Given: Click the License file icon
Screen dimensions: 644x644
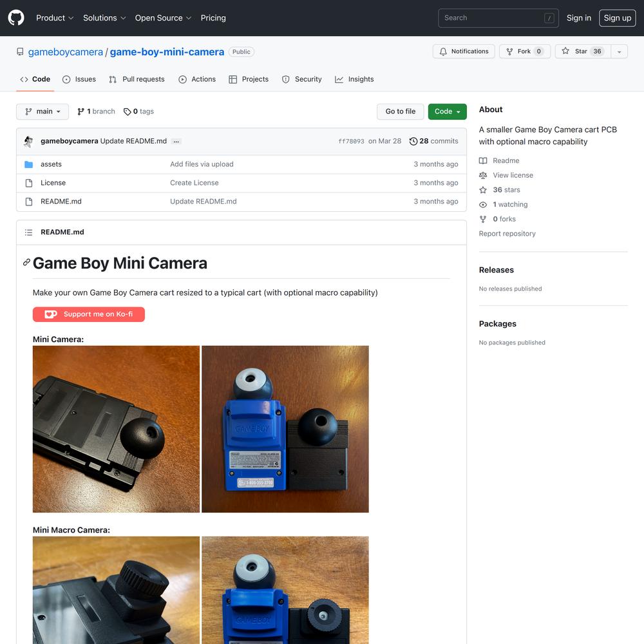Looking at the screenshot, I should (x=29, y=183).
